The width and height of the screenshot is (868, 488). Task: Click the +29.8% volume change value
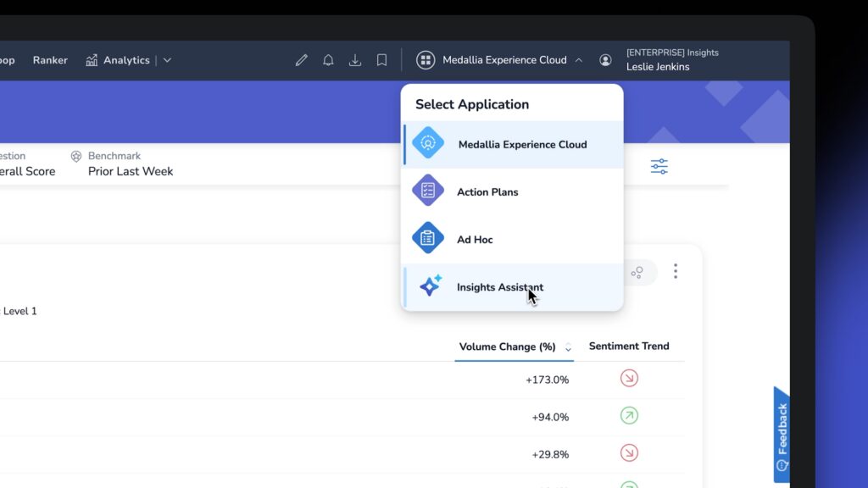(x=550, y=455)
